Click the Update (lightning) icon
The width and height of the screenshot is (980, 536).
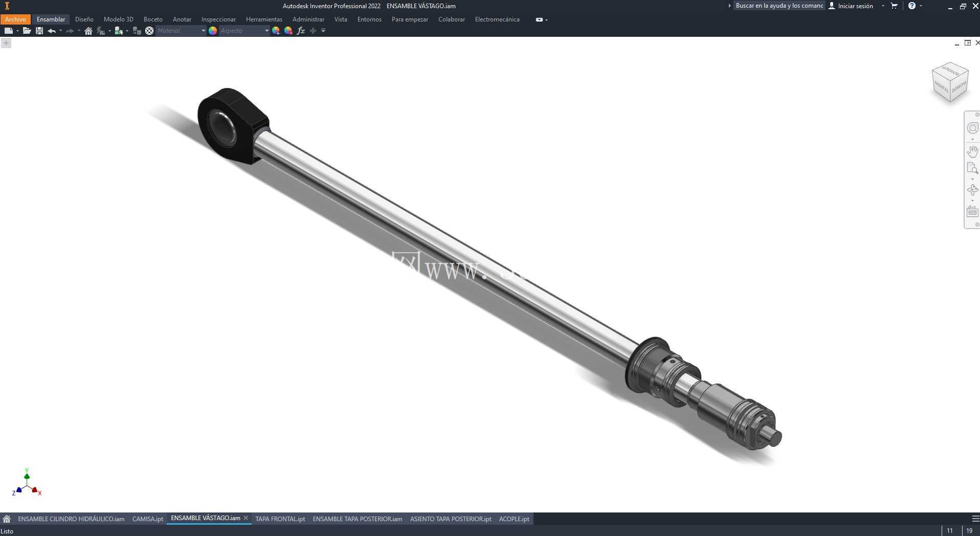[101, 31]
